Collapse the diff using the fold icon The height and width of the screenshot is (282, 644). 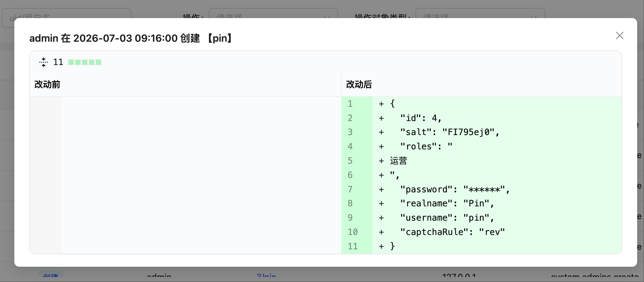point(44,62)
